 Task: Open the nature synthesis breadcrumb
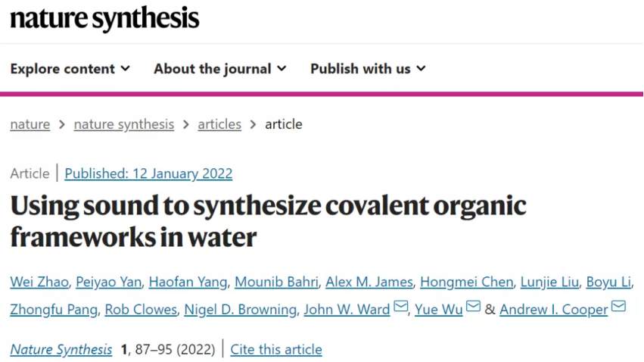pos(124,124)
